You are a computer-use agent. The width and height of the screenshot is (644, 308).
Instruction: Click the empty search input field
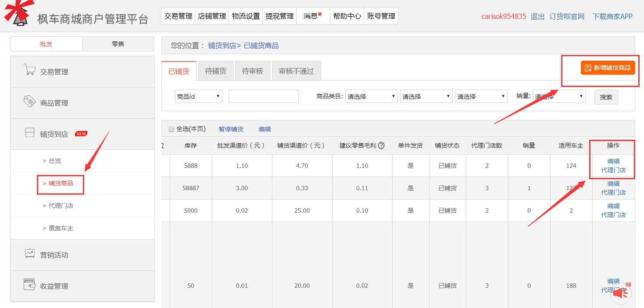[263, 96]
